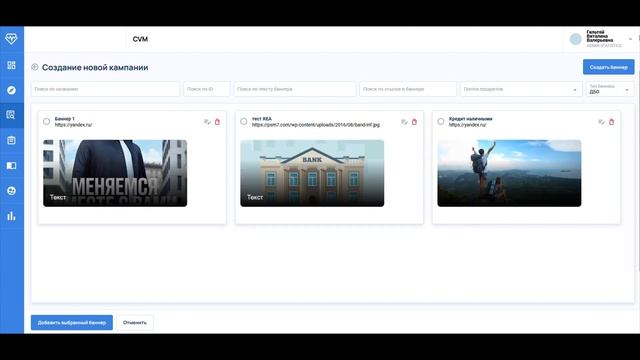The height and width of the screenshot is (360, 640).
Task: Click the 'Создание новой кампании' heading
Action: pos(95,67)
